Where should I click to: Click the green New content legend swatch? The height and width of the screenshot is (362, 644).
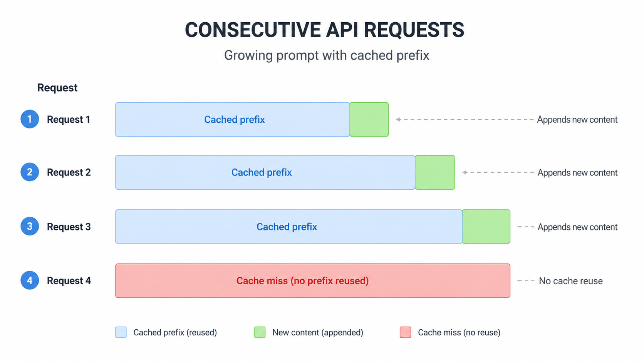click(260, 332)
